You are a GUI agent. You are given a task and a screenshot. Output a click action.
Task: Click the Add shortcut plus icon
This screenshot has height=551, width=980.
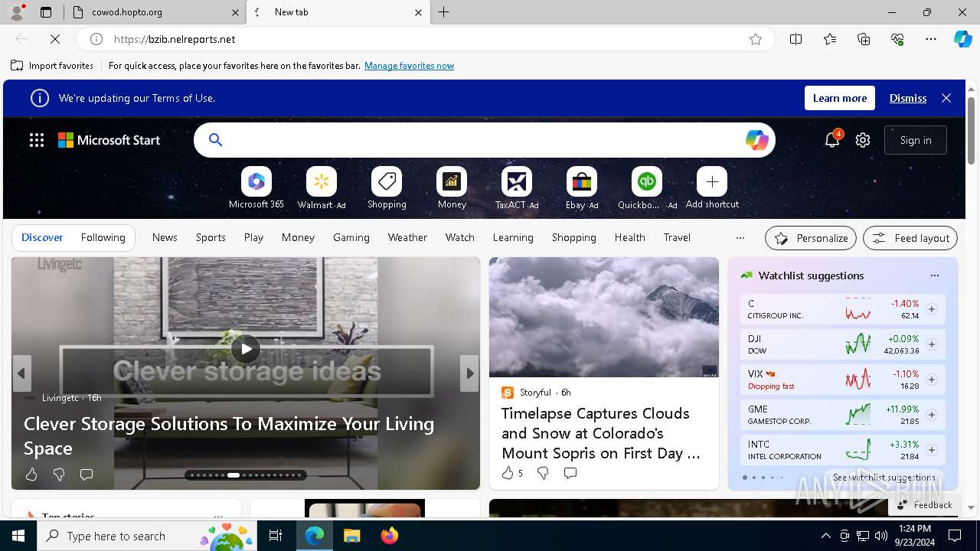[712, 181]
